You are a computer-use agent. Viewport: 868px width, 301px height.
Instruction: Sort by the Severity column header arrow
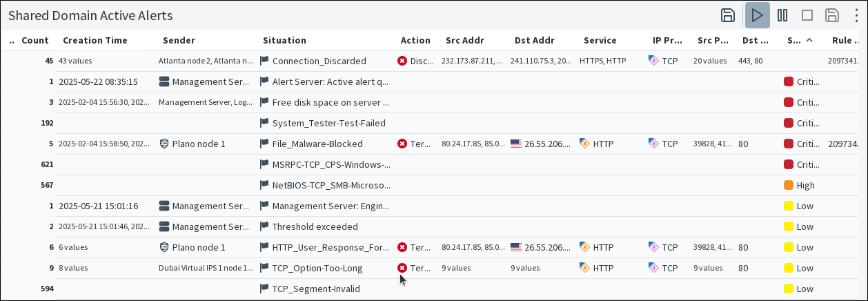pos(809,40)
